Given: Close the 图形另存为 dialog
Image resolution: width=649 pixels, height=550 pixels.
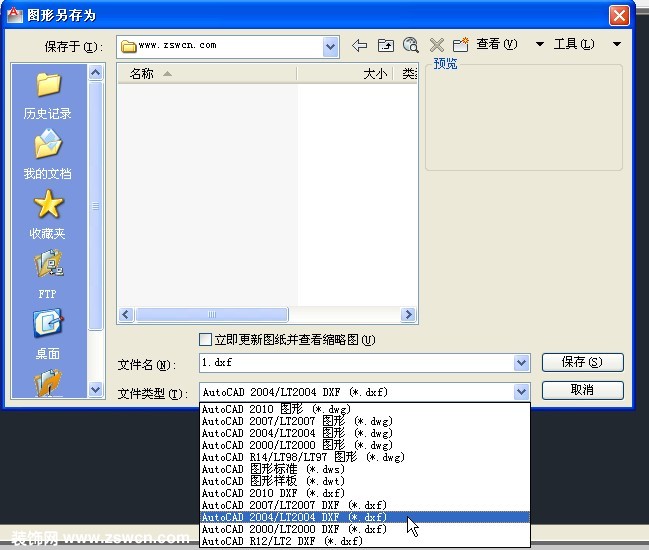Looking at the screenshot, I should (x=619, y=16).
